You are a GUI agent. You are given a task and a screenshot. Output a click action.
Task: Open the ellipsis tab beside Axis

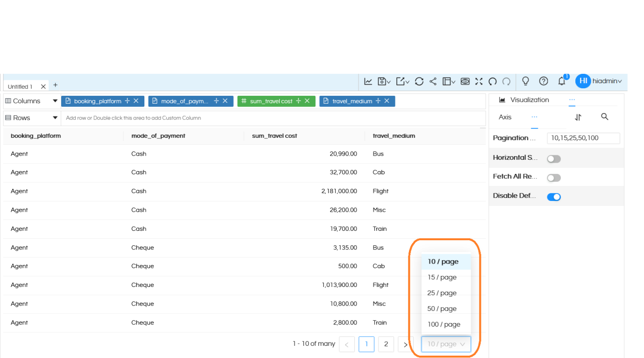click(534, 117)
